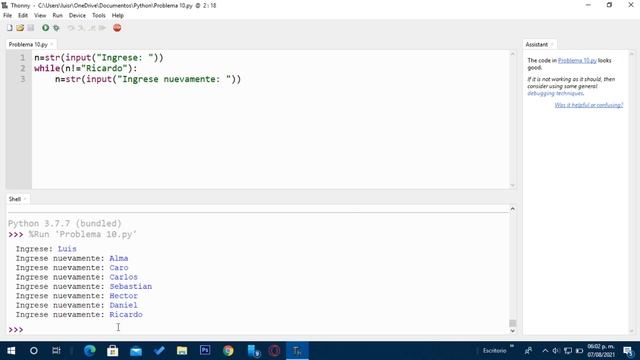Click code line 3 with 'Ingrese nuevamente'
The width and height of the screenshot is (640, 360).
pyautogui.click(x=148, y=79)
